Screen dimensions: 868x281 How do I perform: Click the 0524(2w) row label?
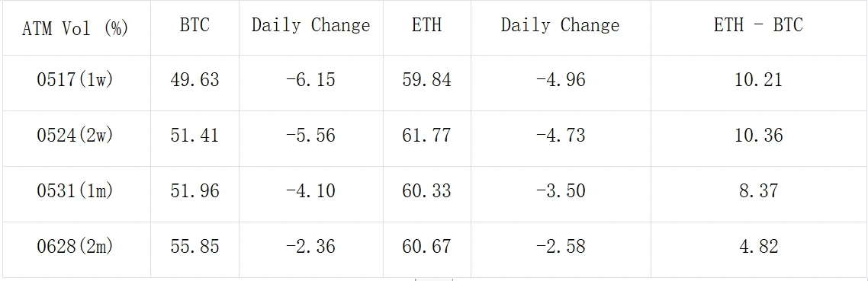[x=76, y=139]
